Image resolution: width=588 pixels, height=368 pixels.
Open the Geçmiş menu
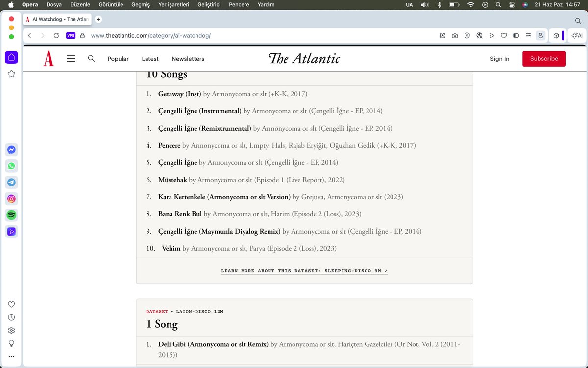141,4
